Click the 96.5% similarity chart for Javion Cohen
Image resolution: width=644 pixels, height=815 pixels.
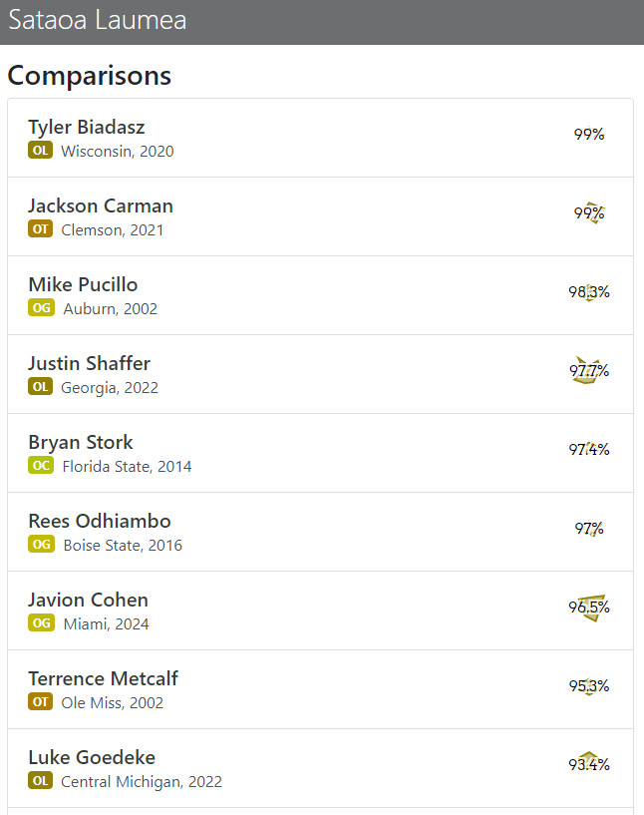pos(589,608)
